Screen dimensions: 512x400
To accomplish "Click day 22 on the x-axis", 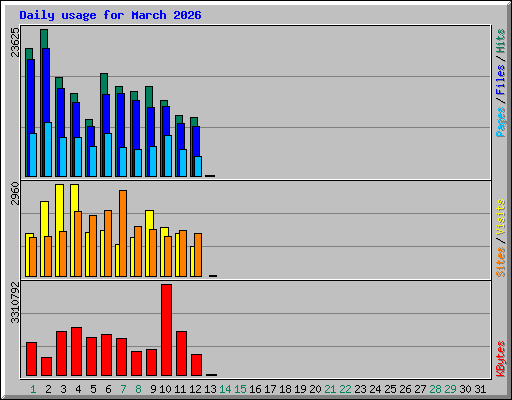I will pyautogui.click(x=345, y=389).
